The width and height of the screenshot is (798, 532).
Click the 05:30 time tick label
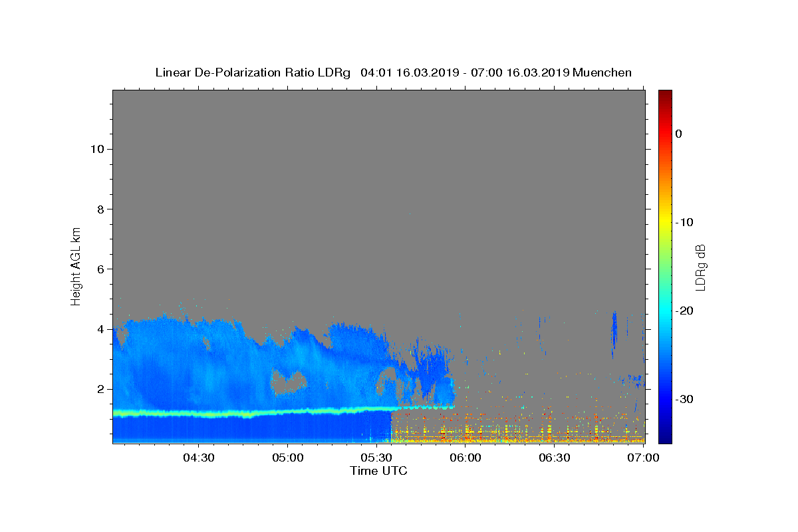(x=376, y=458)
